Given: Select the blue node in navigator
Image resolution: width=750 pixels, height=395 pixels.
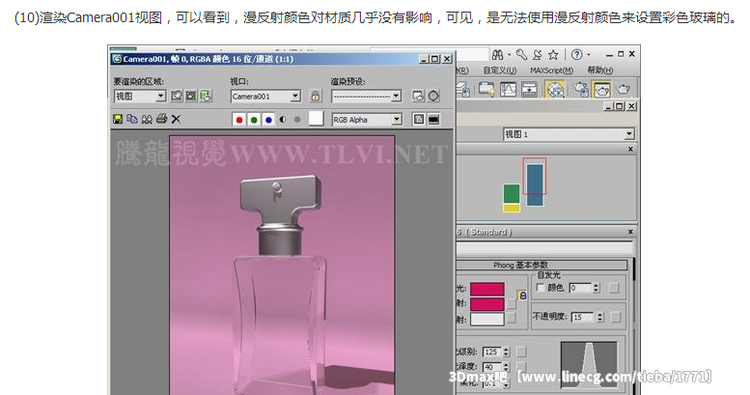Looking at the screenshot, I should (535, 185).
